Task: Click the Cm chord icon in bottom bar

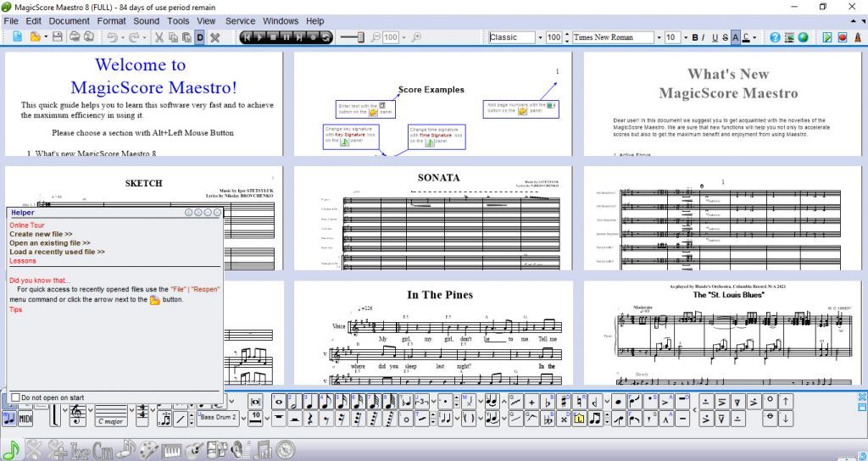Action: click(104, 450)
